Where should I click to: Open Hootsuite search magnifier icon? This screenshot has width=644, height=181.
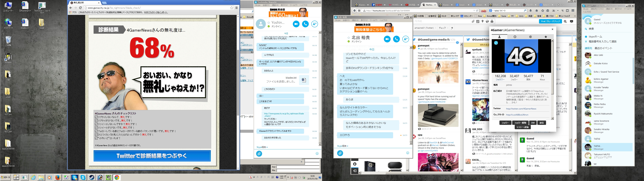point(565,21)
